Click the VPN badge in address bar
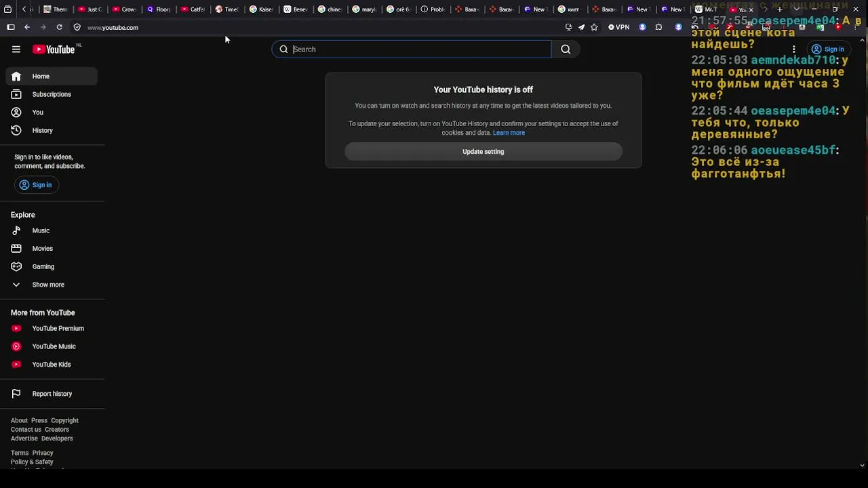Viewport: 868px width, 488px height. [x=619, y=27]
